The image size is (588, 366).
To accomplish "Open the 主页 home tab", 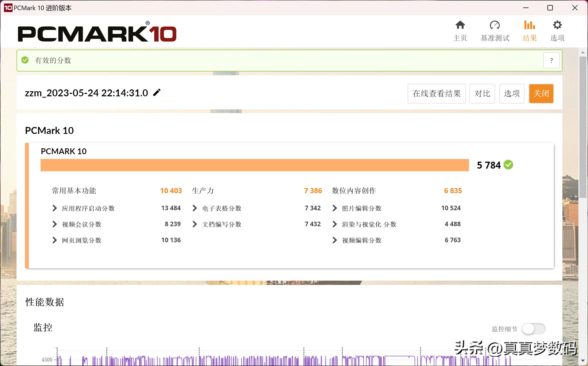I will (460, 31).
